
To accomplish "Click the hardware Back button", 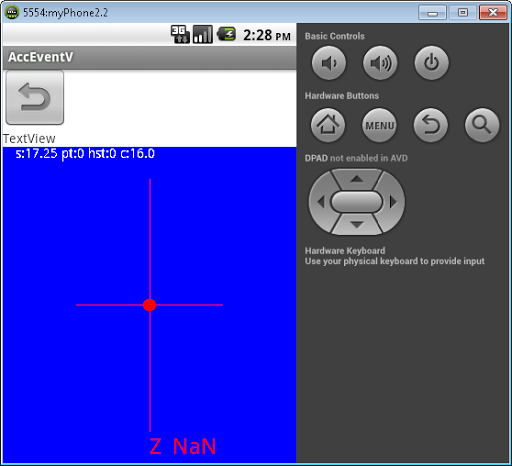I will point(431,125).
